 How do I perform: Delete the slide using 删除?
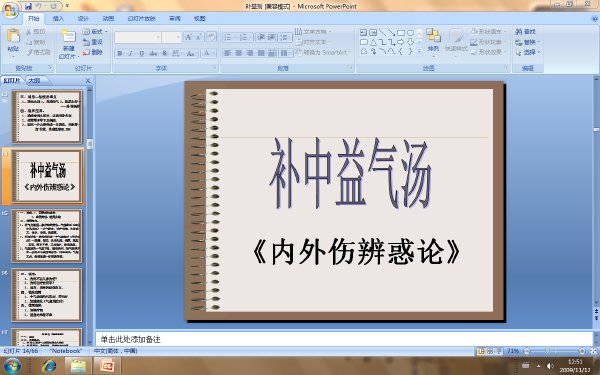coord(93,52)
